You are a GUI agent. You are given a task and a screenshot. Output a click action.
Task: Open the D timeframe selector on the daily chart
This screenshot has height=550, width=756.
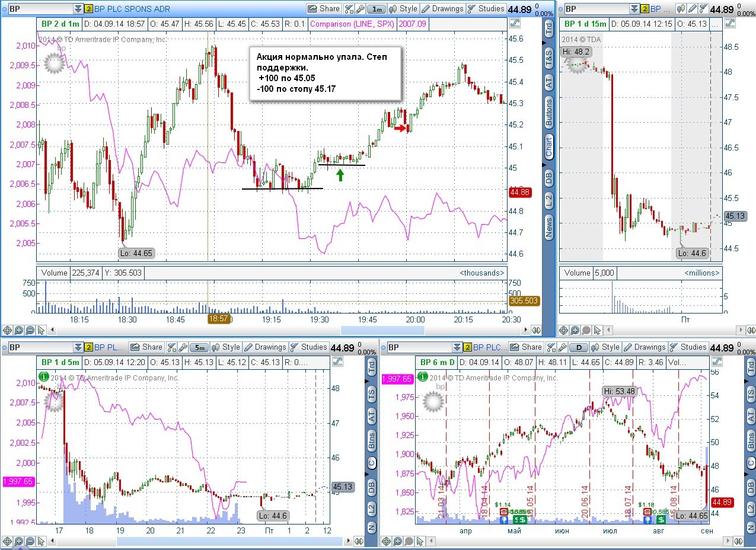tap(579, 347)
